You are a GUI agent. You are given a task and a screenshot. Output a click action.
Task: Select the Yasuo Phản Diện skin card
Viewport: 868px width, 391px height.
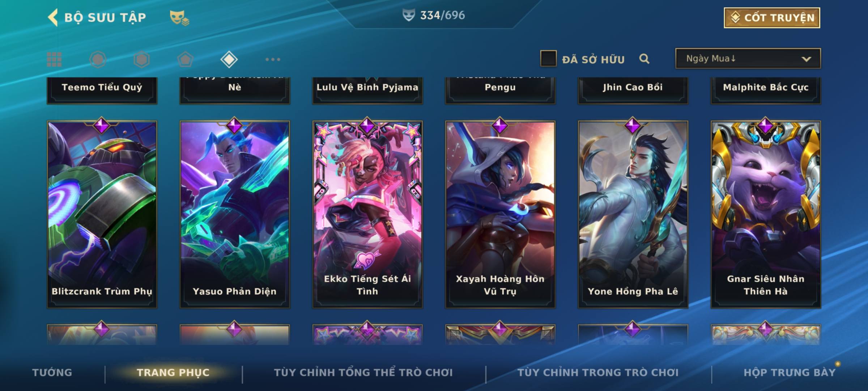[x=235, y=214]
